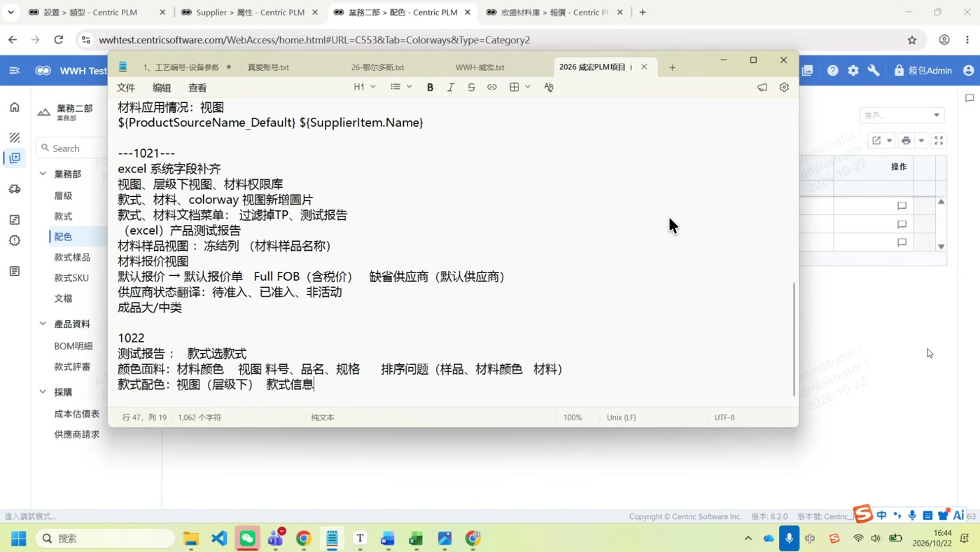980x552 pixels.
Task: Reload the browser page
Action: (59, 40)
